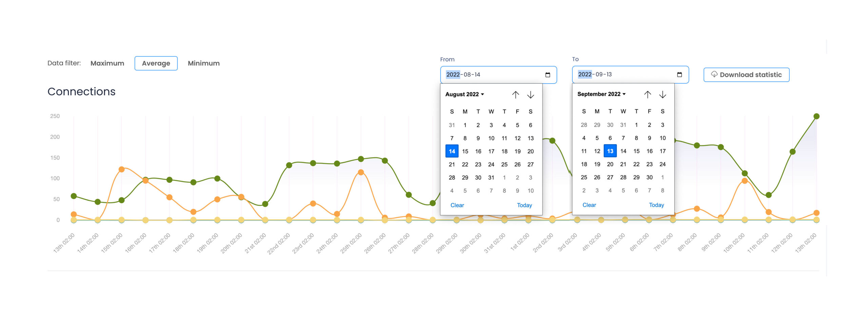Expand the August 2022 month selector
This screenshot has width=868, height=316.
tap(465, 94)
